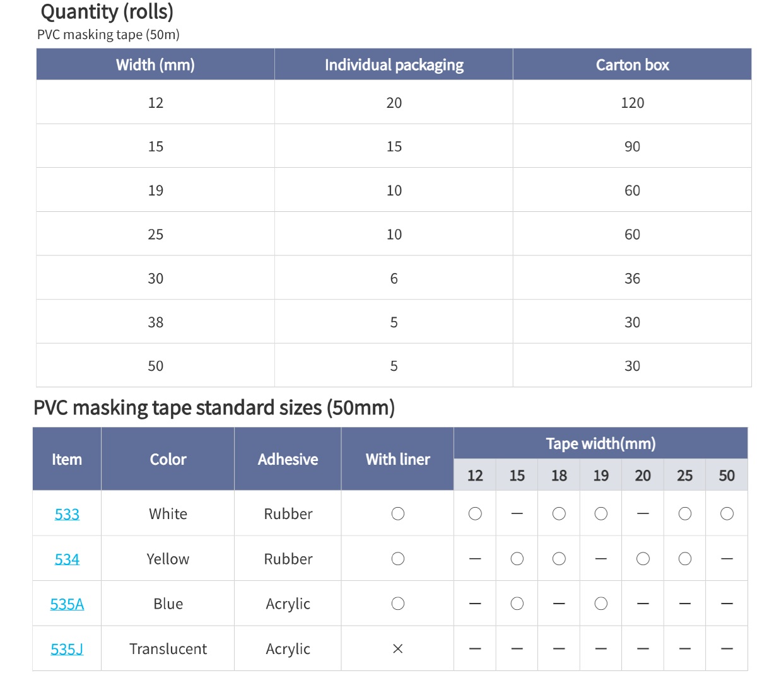Click the 19mm width circle for item 535A
The image size is (784, 678).
[600, 604]
